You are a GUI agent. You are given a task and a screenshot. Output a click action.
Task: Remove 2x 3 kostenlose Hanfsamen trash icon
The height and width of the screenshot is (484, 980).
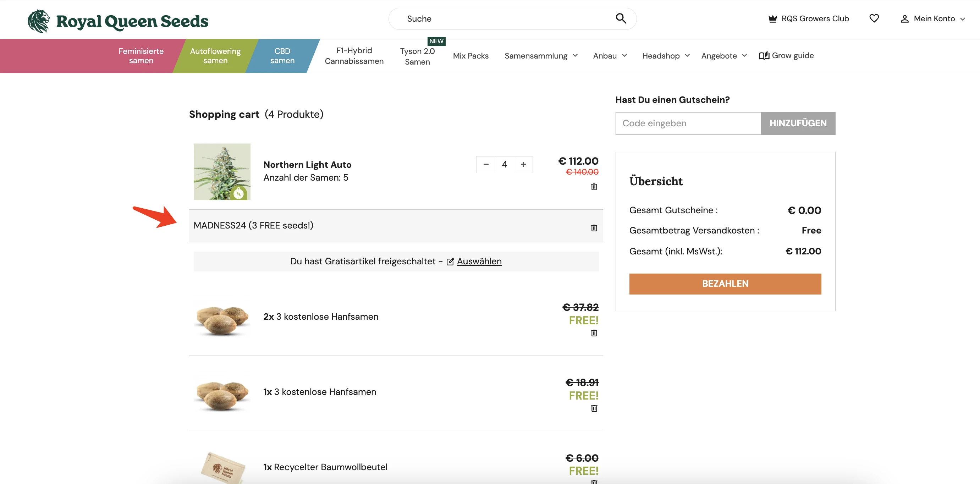(594, 332)
